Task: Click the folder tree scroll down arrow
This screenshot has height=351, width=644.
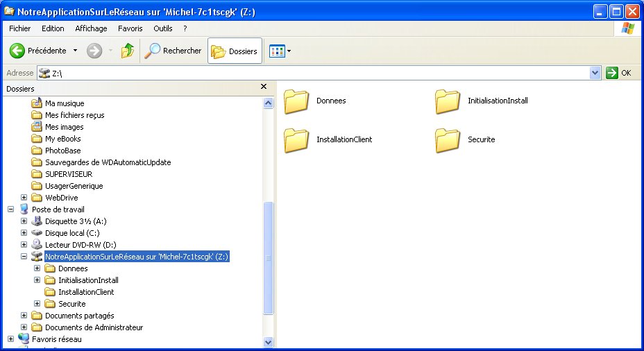Action: pos(268,341)
